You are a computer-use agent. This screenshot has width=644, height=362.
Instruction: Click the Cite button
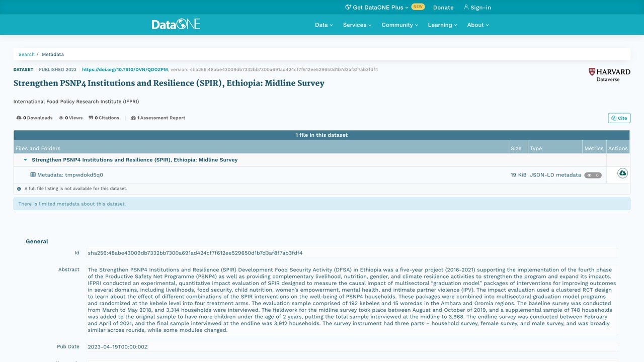619,118
